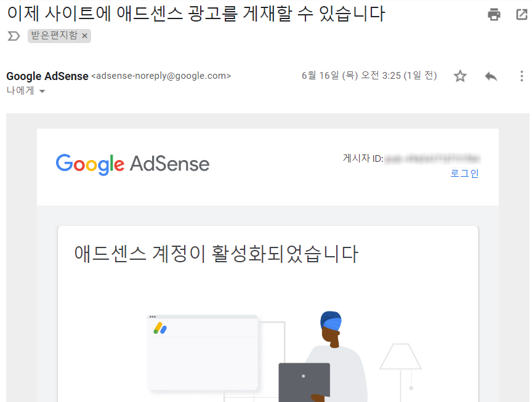Click the 로그인 link
The image size is (532, 402).
464,174
